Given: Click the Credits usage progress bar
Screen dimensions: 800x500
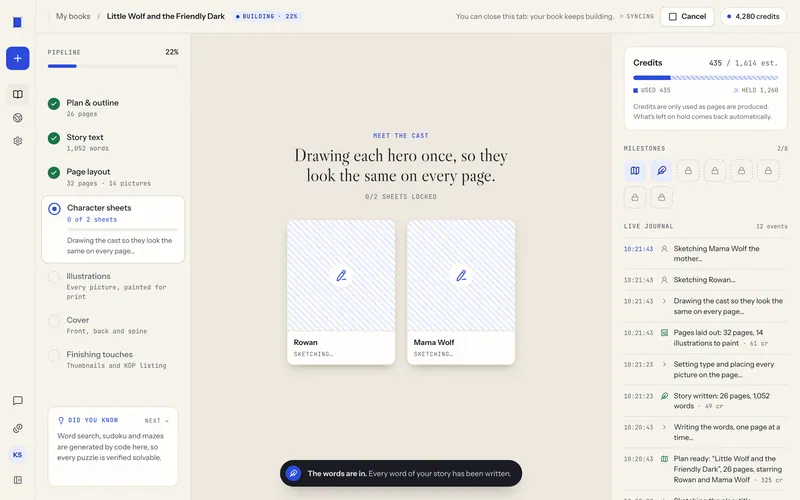Looking at the screenshot, I should pos(706,78).
